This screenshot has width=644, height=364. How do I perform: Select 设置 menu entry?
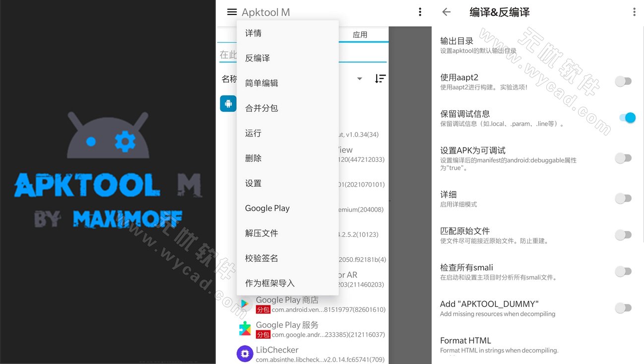tap(288, 183)
